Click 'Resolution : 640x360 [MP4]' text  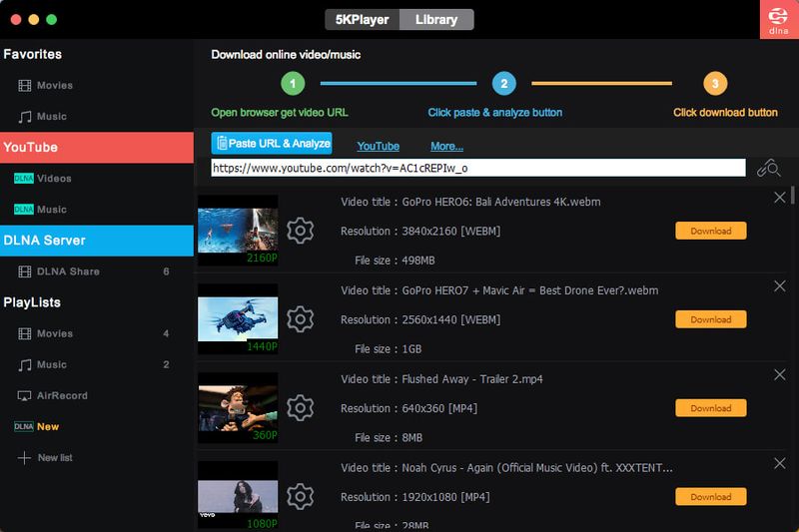click(x=409, y=408)
